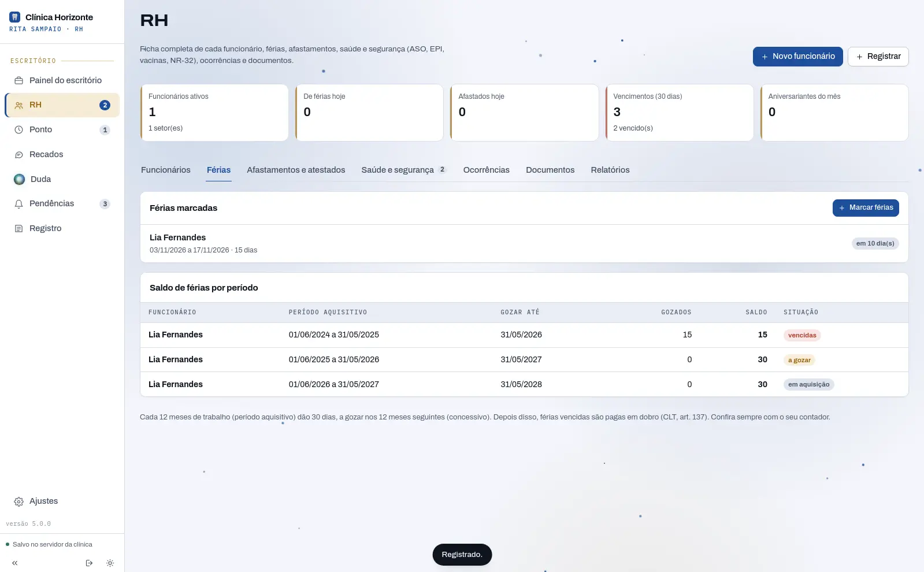Viewport: 924px width, 572px height.
Task: Open Lia Fernandes entry under Férias marcadas
Action: [524, 243]
